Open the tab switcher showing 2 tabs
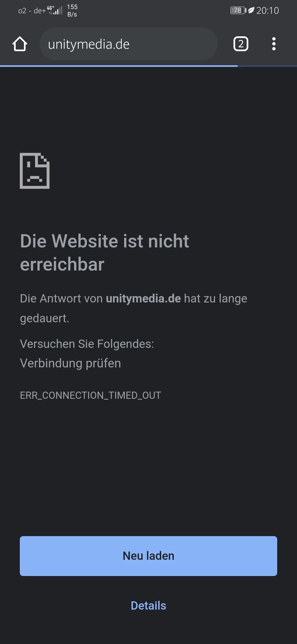This screenshot has height=644, width=297. pyautogui.click(x=241, y=44)
